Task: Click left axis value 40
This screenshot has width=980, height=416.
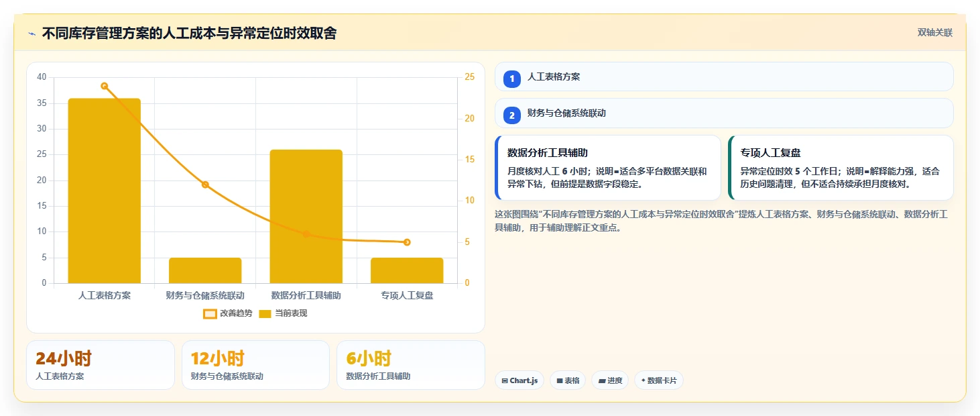Action: point(42,77)
